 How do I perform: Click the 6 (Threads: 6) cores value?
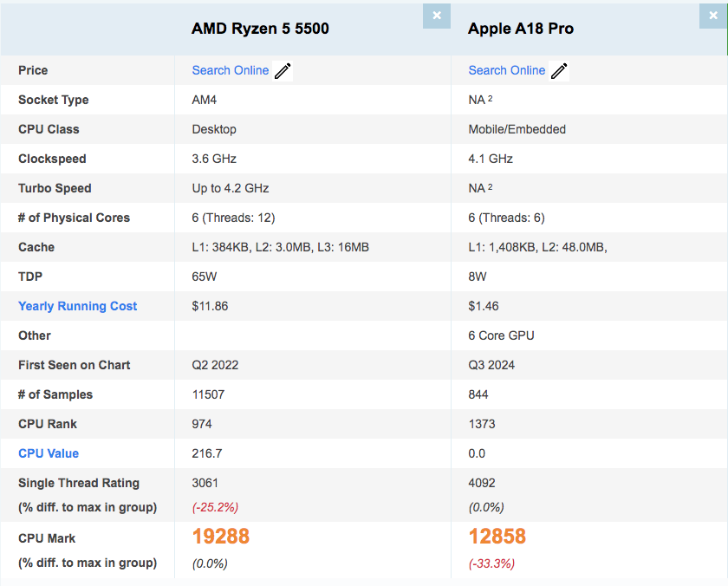tap(506, 218)
